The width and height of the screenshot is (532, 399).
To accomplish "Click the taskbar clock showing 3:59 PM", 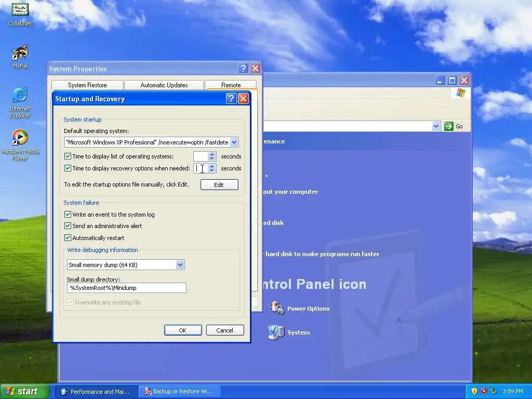I will click(x=513, y=391).
